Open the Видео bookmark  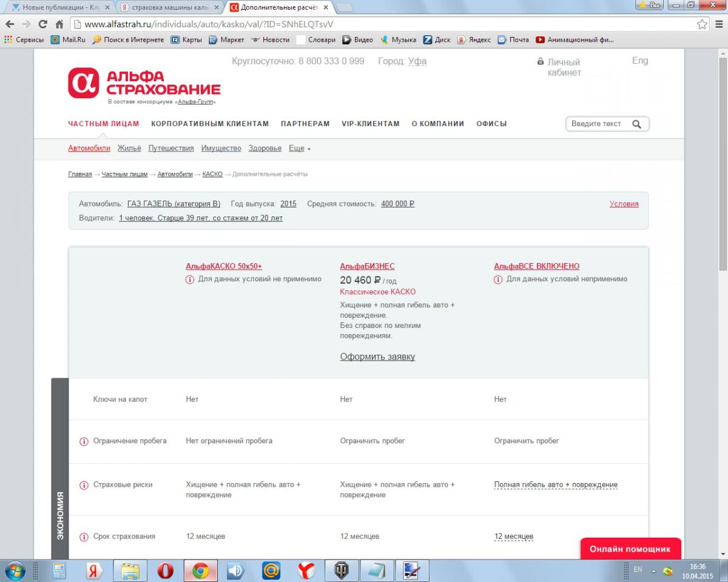(358, 39)
